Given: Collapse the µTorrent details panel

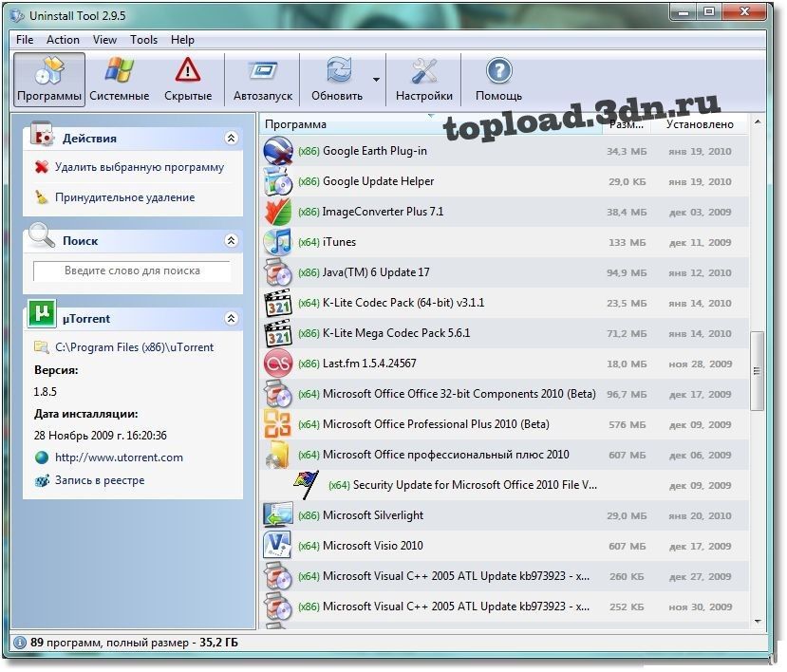Looking at the screenshot, I should (231, 319).
